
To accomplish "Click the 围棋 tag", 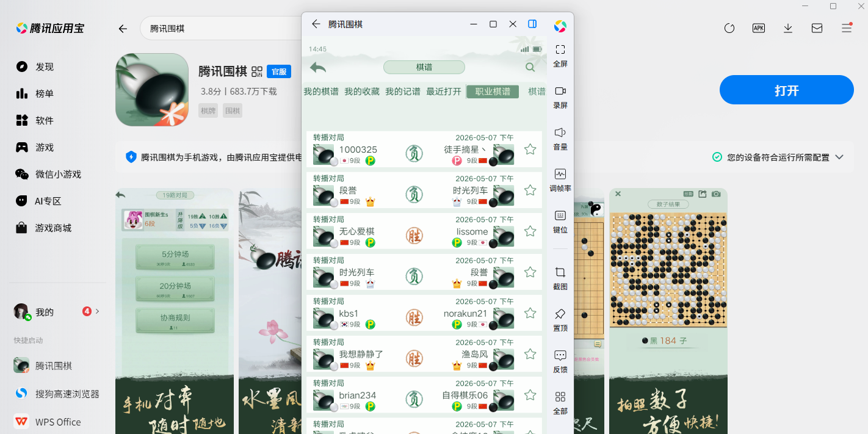I will coord(233,110).
